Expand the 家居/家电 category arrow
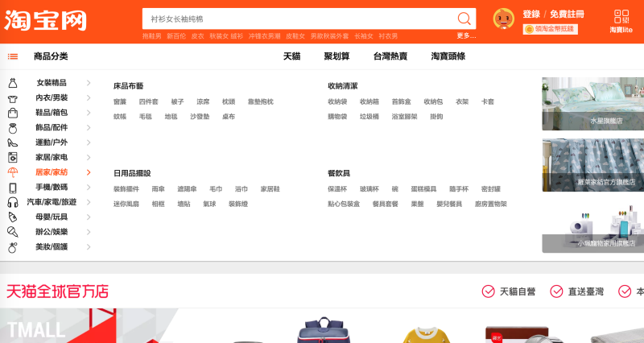This screenshot has width=644, height=343. point(89,157)
